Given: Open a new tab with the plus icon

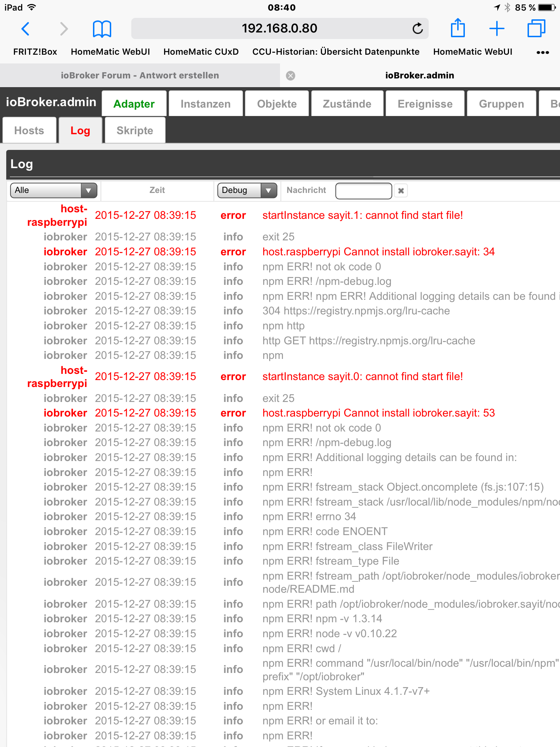Looking at the screenshot, I should [497, 28].
